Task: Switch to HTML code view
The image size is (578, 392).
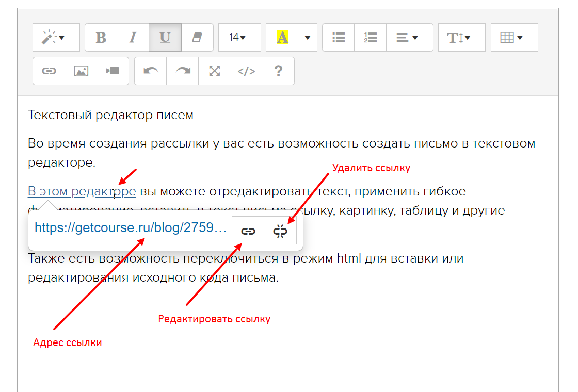Action: [x=246, y=71]
